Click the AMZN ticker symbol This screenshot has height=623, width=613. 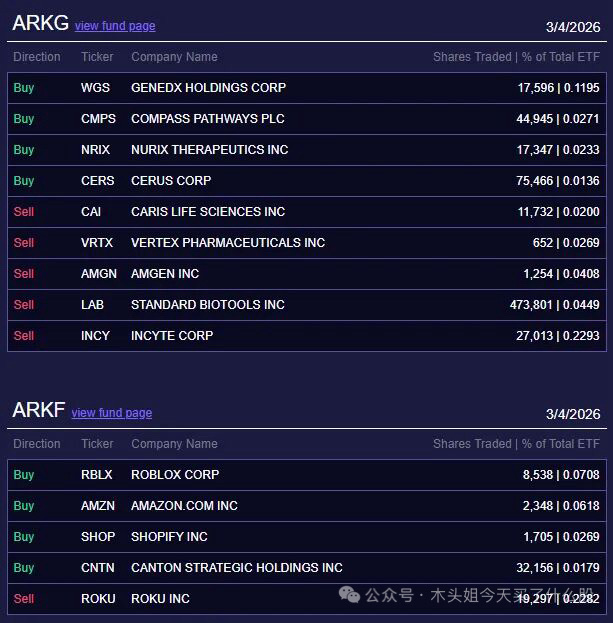tap(98, 506)
